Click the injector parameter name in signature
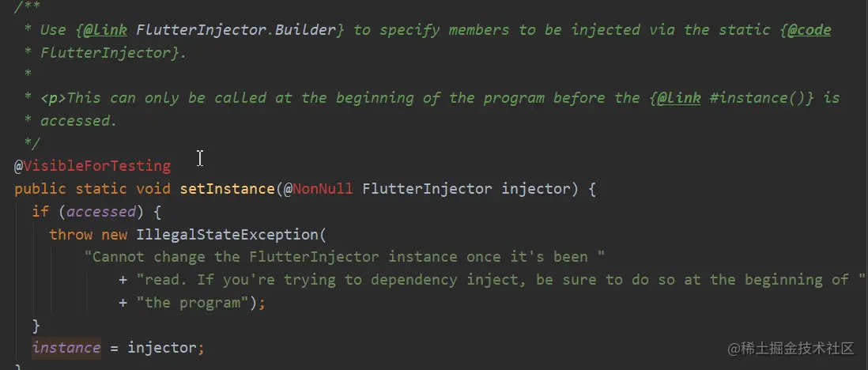 pyautogui.click(x=535, y=189)
